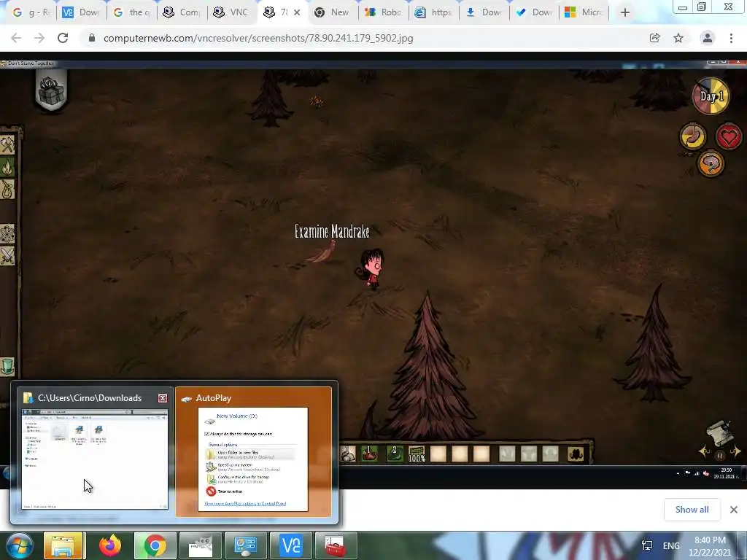Screen dimensions: 747x560
Task: Open the VNC Viewer taskbar icon
Action: click(x=291, y=545)
